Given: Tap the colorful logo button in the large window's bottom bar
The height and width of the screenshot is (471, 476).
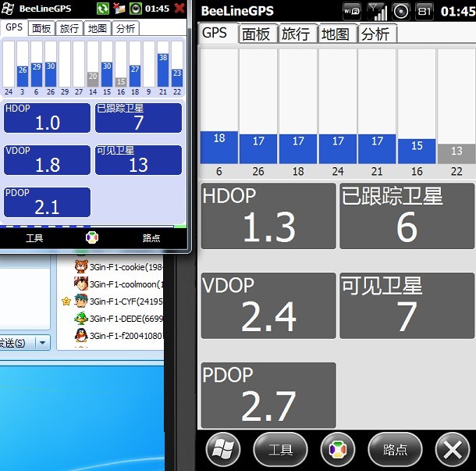Looking at the screenshot, I should (x=338, y=449).
